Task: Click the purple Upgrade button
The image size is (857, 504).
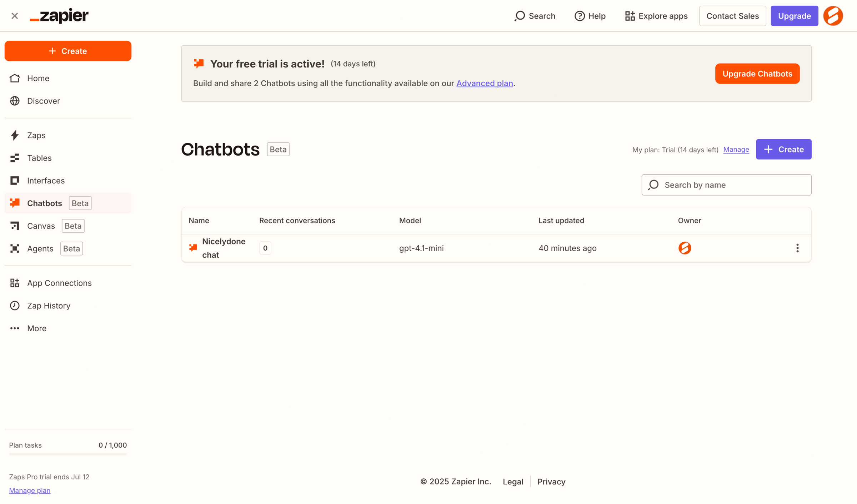Action: (x=794, y=16)
